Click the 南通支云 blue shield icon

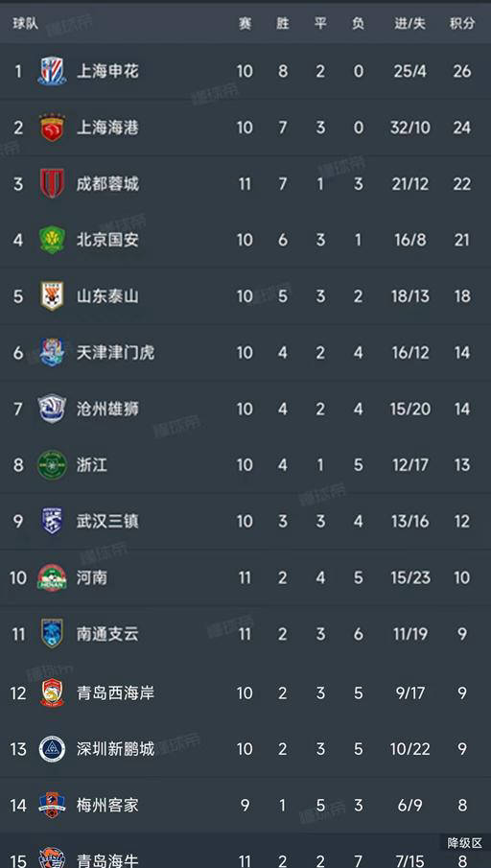pos(52,634)
